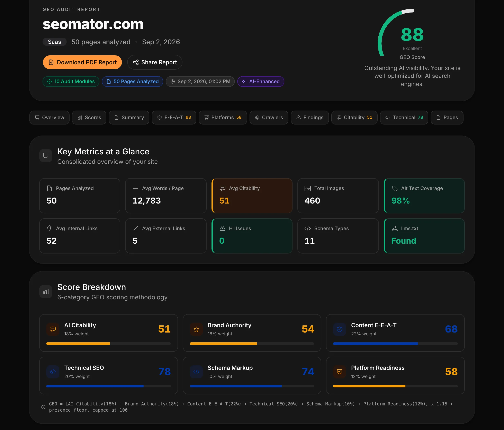This screenshot has width=504, height=430.
Task: Click the 10 Audit Modules badge
Action: (71, 81)
